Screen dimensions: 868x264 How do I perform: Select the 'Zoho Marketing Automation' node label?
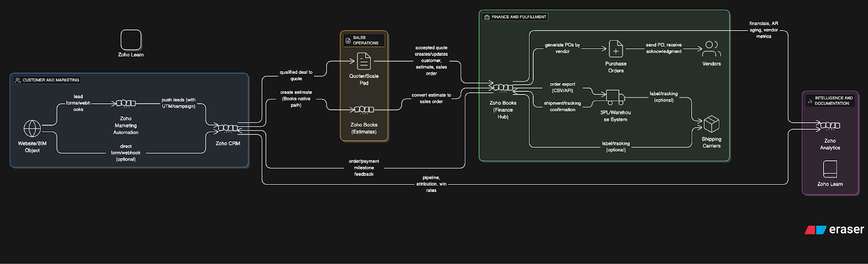pyautogui.click(x=126, y=125)
